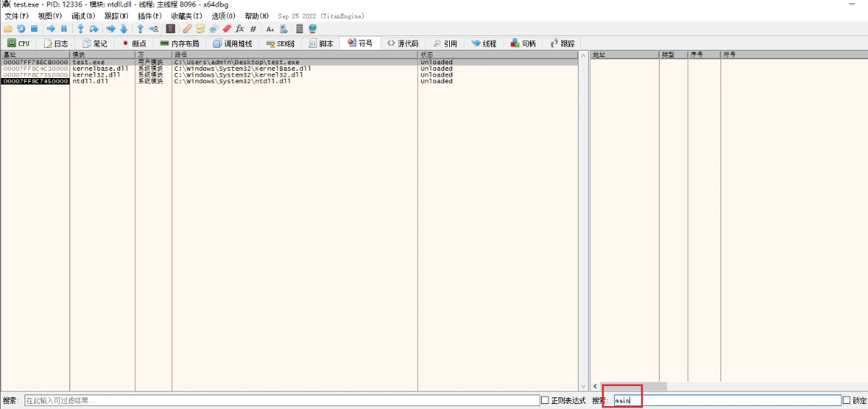This screenshot has height=409, width=868.
Task: Click the globe icon in toolbar
Action: (x=313, y=29)
